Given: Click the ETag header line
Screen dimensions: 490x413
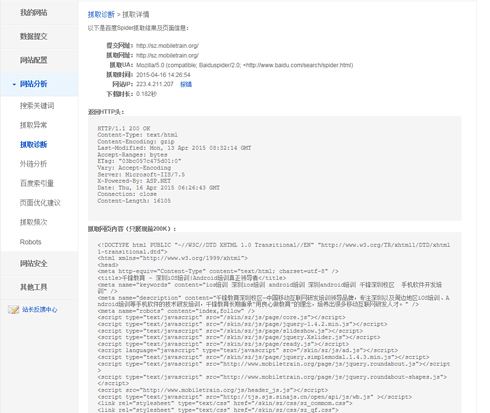Looking at the screenshot, I should tap(139, 161).
